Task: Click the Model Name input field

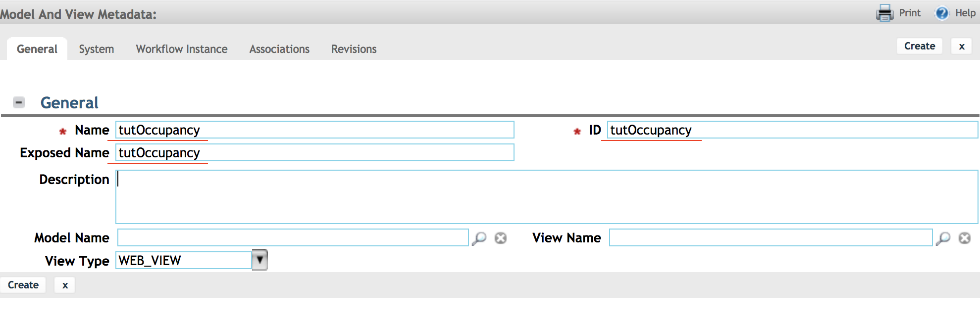Action: click(x=293, y=237)
